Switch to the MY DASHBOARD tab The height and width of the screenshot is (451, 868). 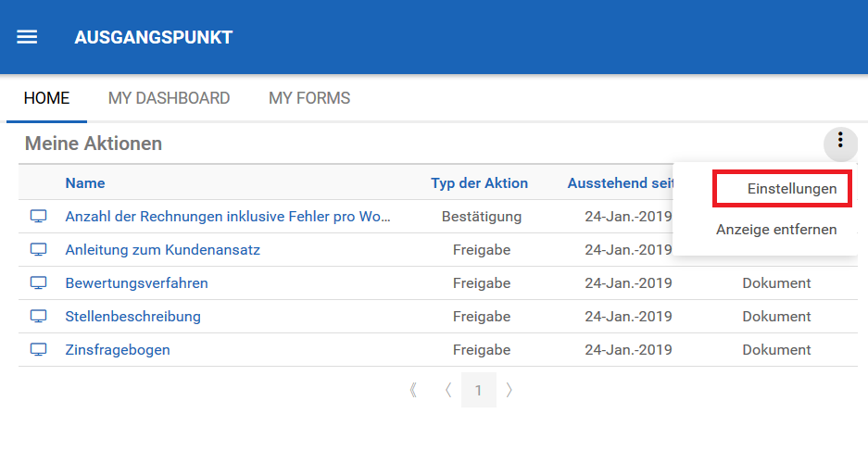pos(169,98)
